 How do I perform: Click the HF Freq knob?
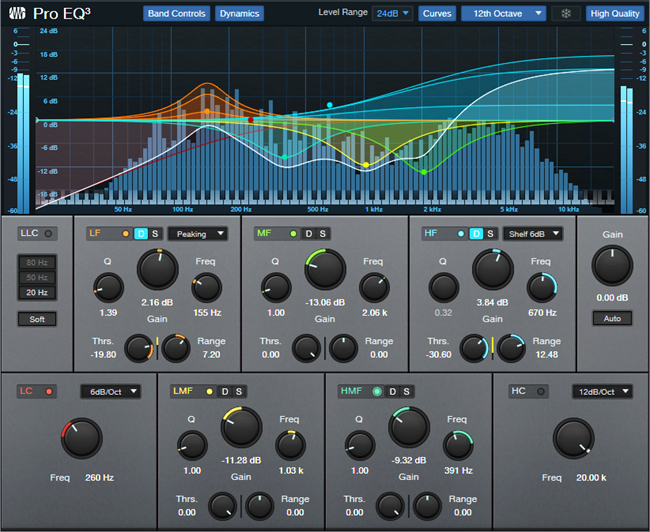tap(542, 287)
